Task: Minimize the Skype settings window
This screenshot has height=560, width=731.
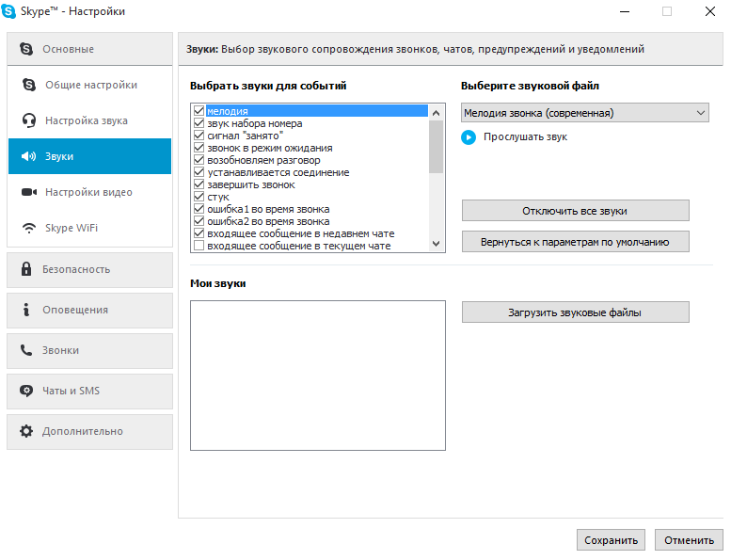Action: coord(625,11)
